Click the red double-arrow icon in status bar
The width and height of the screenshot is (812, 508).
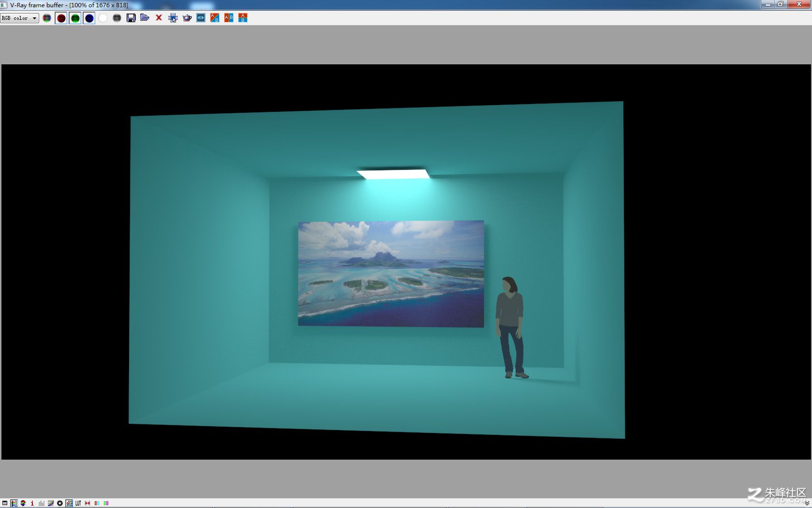tap(87, 503)
